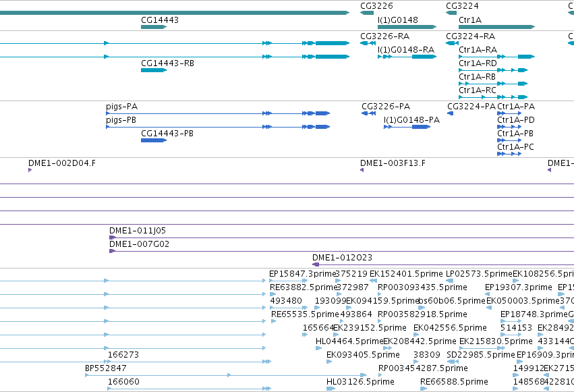Viewport: 574px width, 392px height.
Task: Click the Ctr1A gene label
Action: click(x=470, y=20)
